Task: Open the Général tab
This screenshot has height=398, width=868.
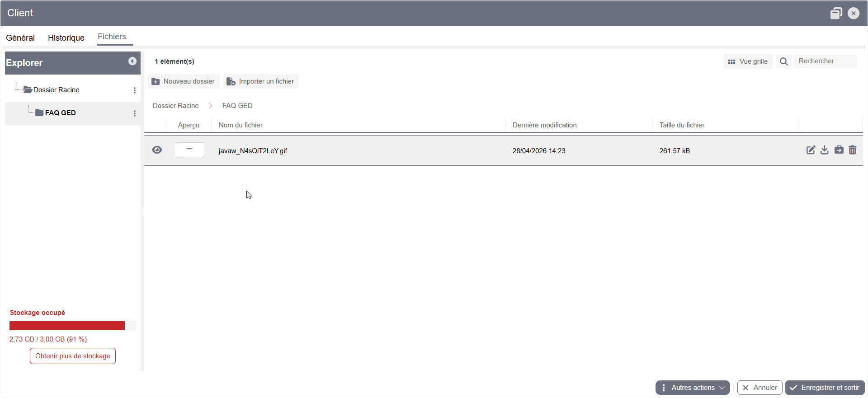Action: [20, 38]
